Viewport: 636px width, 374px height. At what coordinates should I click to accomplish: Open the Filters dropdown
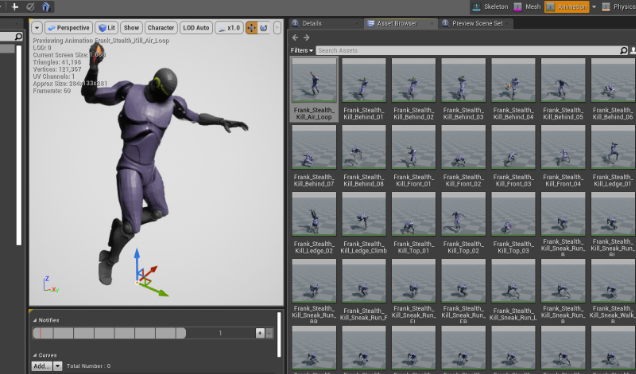click(302, 50)
